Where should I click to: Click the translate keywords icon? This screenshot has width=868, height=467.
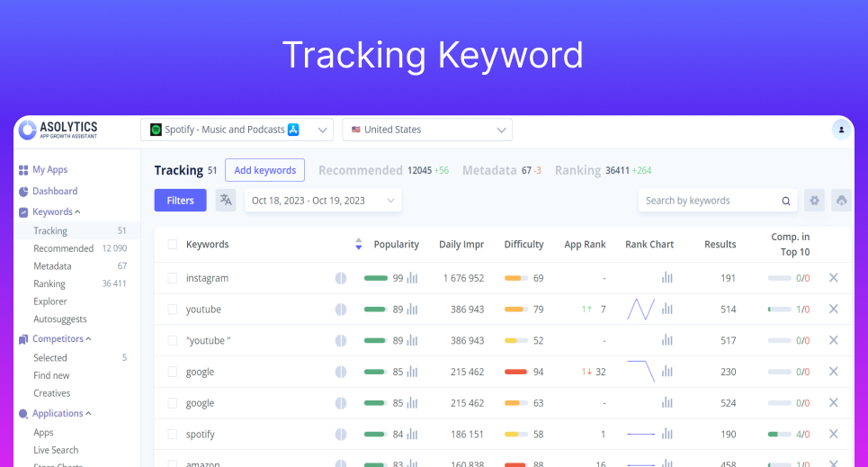(226, 200)
